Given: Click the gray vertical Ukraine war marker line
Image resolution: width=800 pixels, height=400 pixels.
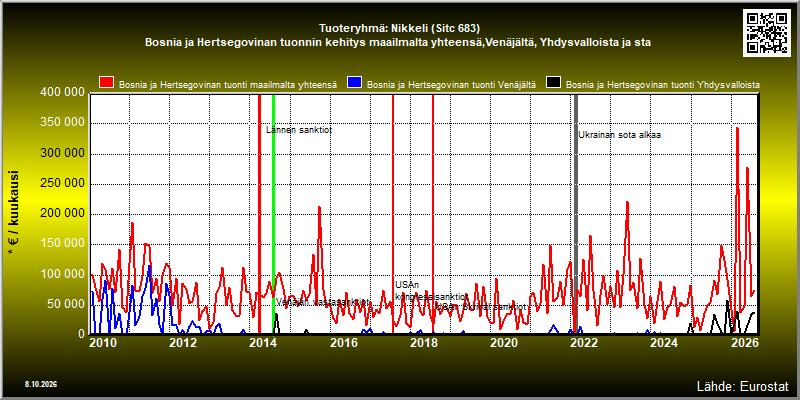Looking at the screenshot, I should coord(576,214).
